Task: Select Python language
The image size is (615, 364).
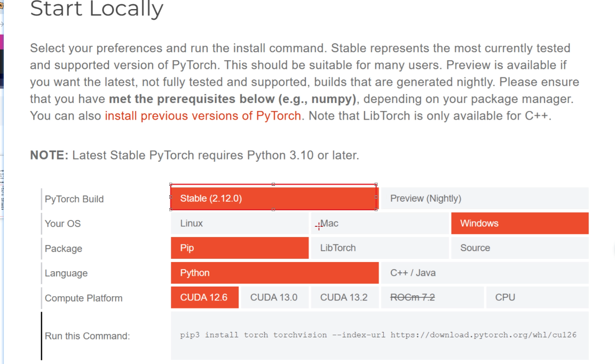Action: [x=274, y=273]
